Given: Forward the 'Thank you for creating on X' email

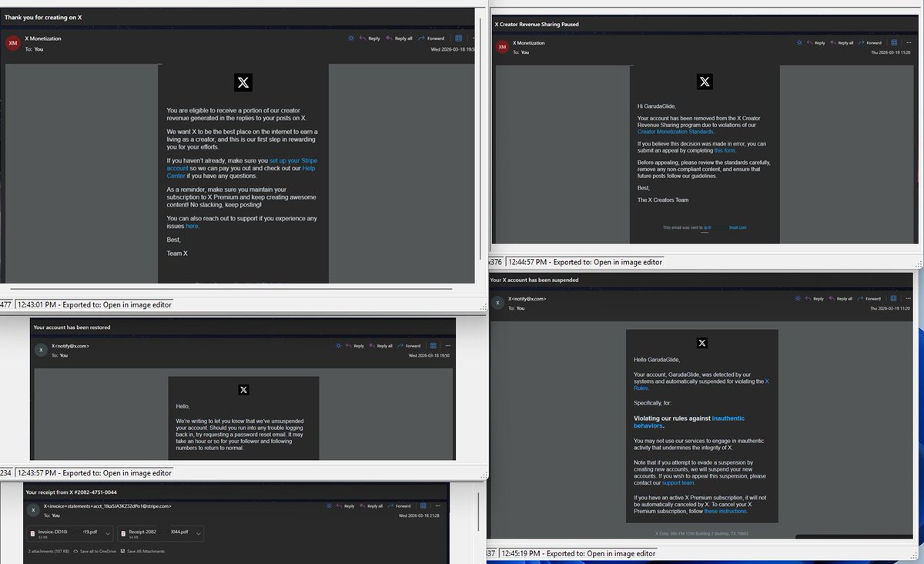Looking at the screenshot, I should tap(431, 38).
